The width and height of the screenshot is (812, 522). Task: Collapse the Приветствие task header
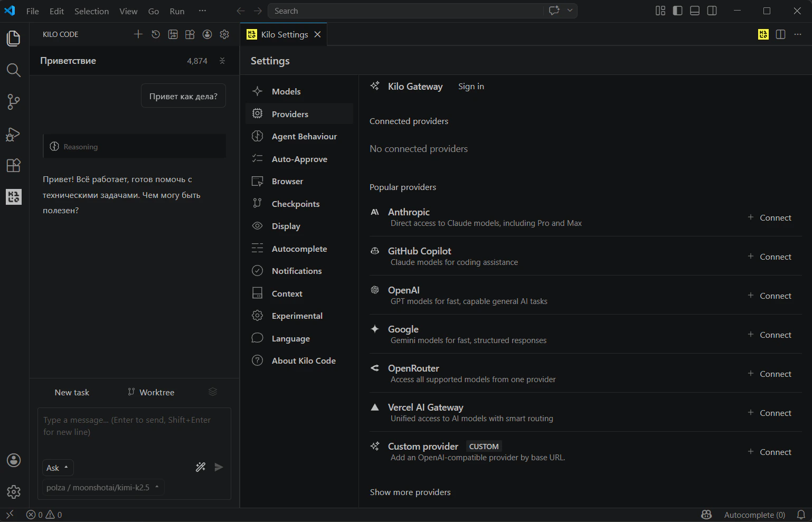pyautogui.click(x=222, y=61)
